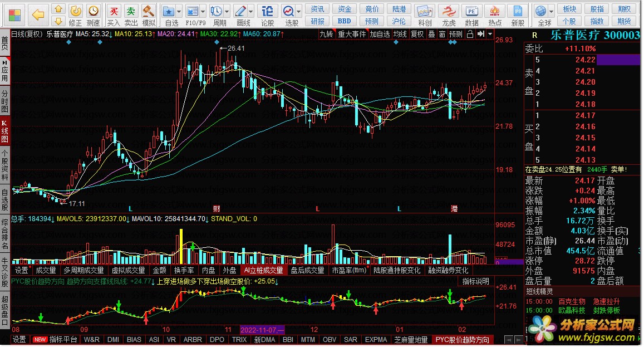Toggle 均线 moving average display

[400, 34]
